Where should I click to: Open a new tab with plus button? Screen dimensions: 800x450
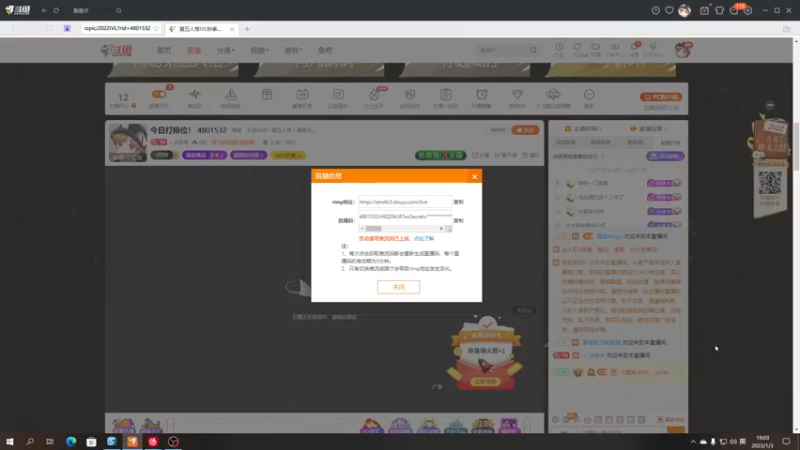[x=247, y=29]
